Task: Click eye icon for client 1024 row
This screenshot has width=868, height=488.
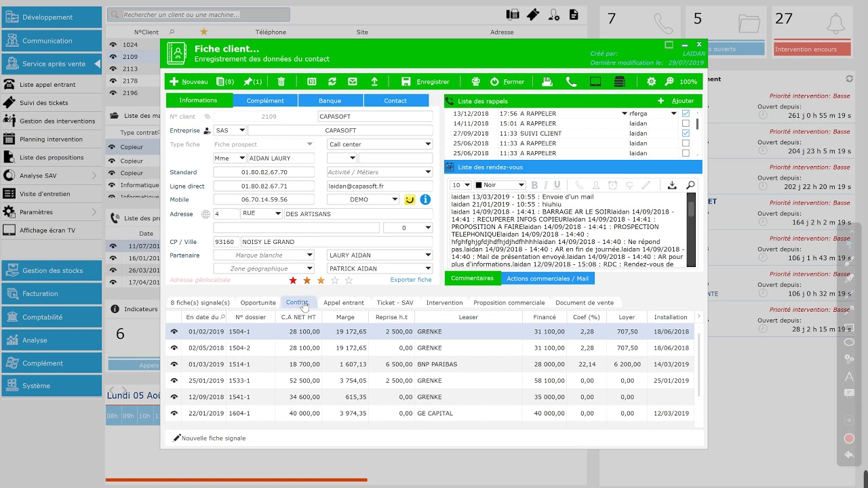Action: point(113,45)
